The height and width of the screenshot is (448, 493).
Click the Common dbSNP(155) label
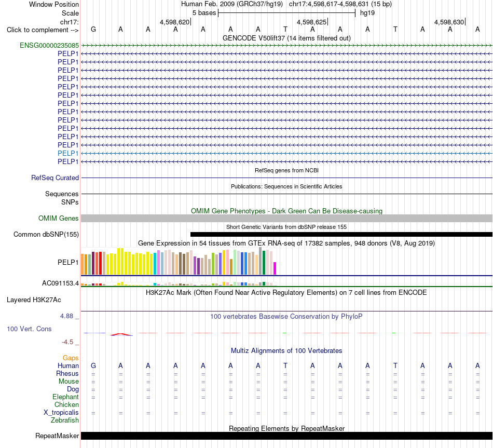(x=46, y=234)
